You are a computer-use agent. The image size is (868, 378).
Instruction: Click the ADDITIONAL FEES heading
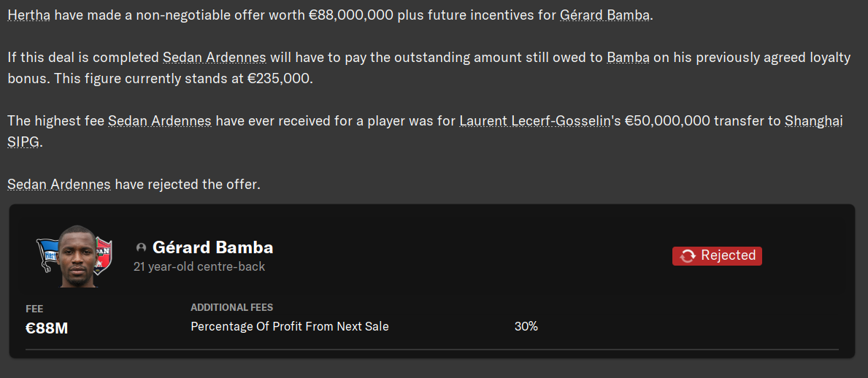coord(231,308)
